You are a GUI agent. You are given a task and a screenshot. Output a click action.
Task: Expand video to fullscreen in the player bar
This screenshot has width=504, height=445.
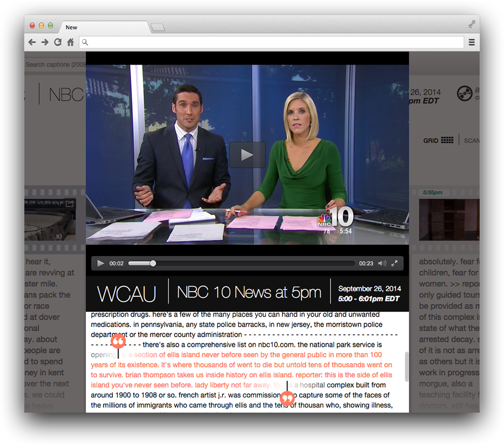394,263
